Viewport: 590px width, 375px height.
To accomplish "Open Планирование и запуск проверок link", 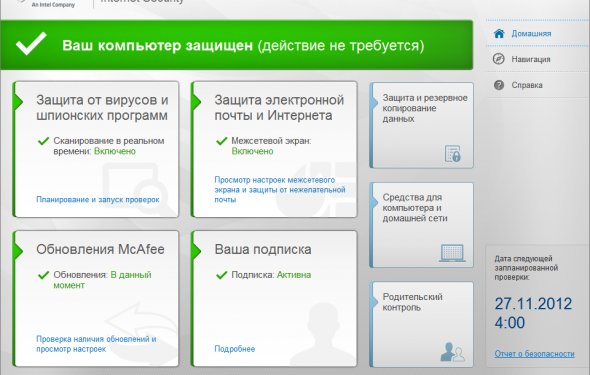I will (98, 200).
